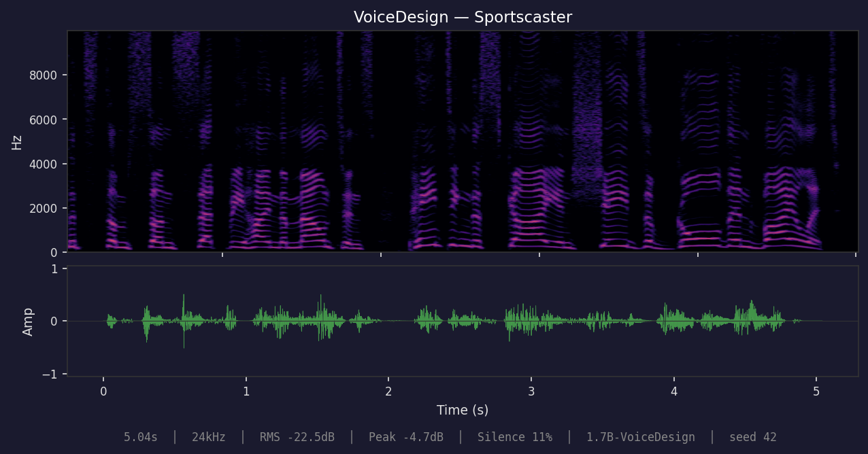This screenshot has height=454, width=868.
Task: Click the amplitude tick label 1
Action: coord(54,269)
